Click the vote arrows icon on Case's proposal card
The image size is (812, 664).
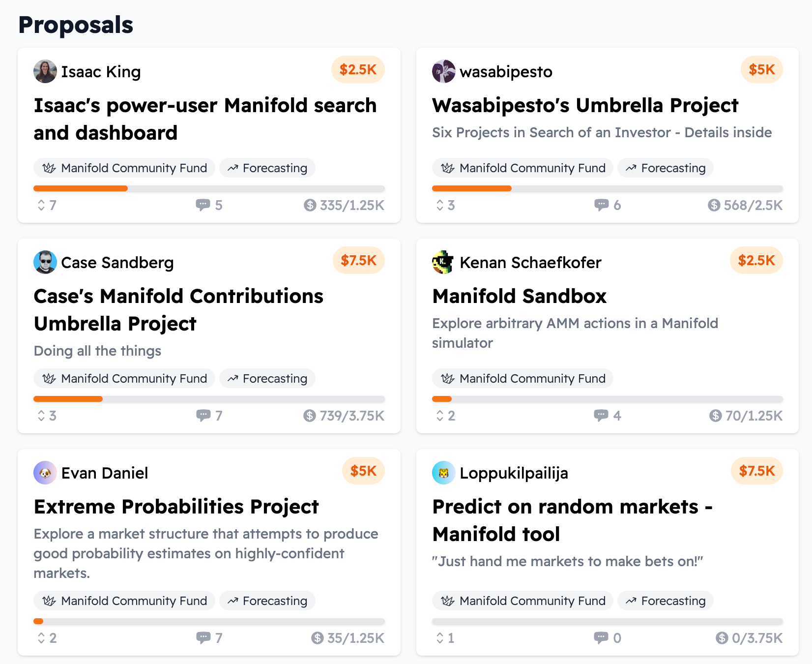pyautogui.click(x=42, y=416)
